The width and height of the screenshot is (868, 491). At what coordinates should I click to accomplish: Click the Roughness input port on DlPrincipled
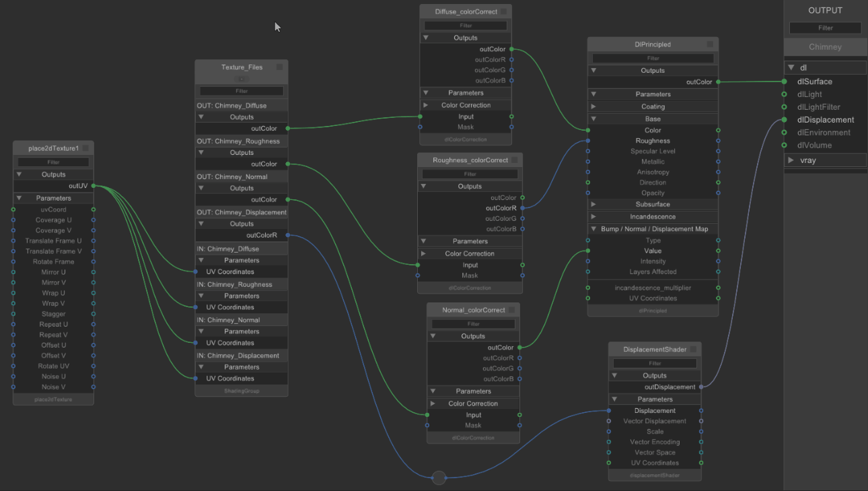pyautogui.click(x=588, y=141)
